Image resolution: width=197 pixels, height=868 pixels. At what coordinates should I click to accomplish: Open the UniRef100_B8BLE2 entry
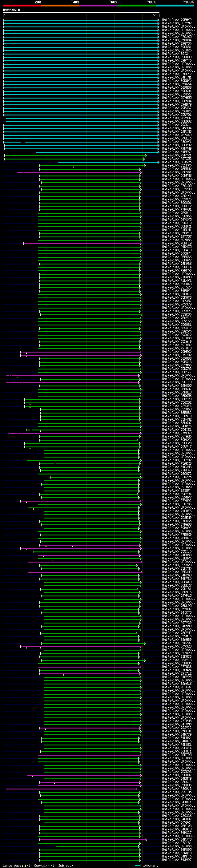point(176,206)
